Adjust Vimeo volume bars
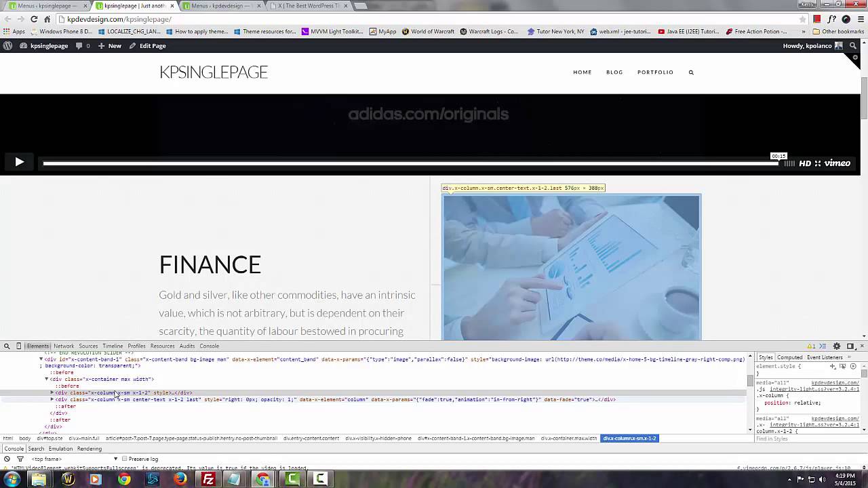This screenshot has height=488, width=868. (789, 163)
